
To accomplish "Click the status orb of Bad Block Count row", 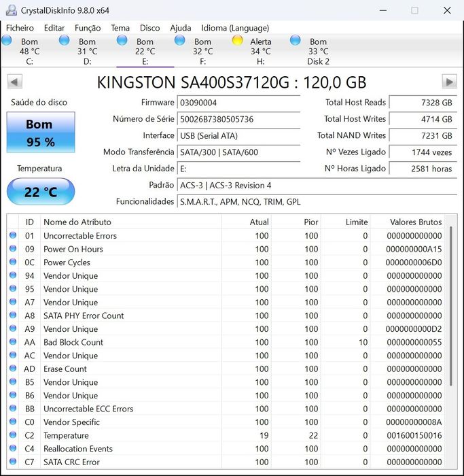I will [13, 341].
